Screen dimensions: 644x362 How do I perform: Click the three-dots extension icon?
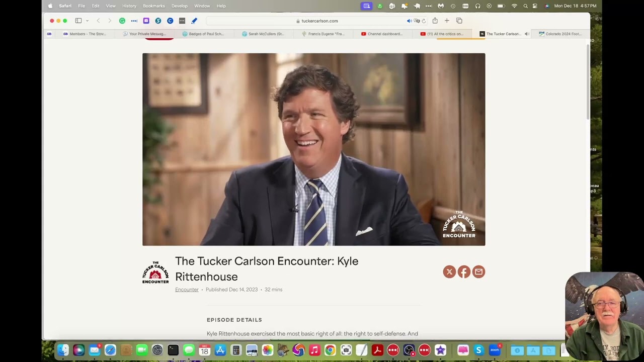134,21
